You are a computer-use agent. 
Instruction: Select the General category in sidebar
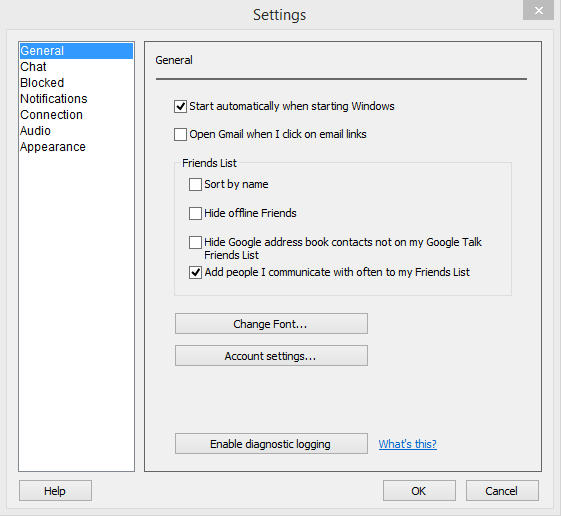tap(76, 51)
